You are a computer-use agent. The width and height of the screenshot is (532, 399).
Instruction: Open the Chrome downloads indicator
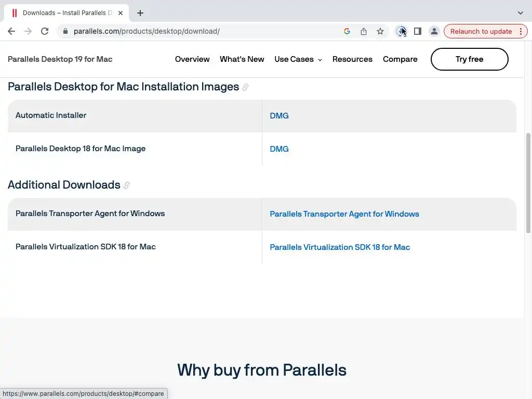pyautogui.click(x=401, y=31)
